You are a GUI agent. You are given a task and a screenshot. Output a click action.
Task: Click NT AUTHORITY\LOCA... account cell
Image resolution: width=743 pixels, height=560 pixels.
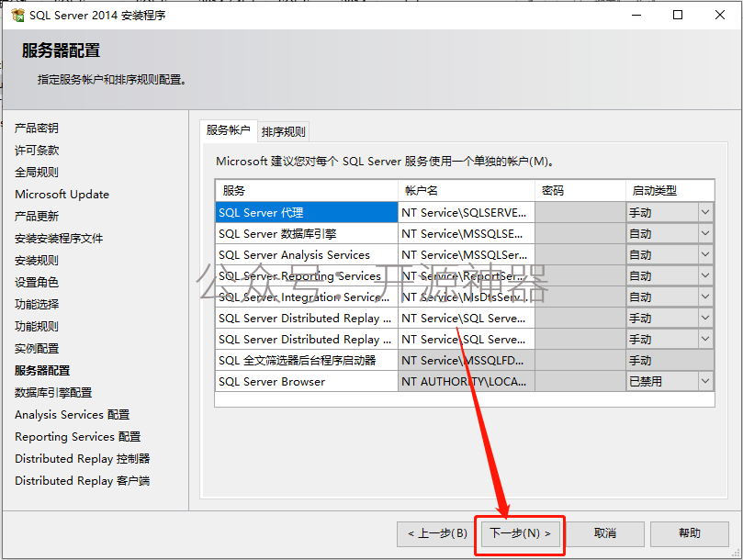467,381
